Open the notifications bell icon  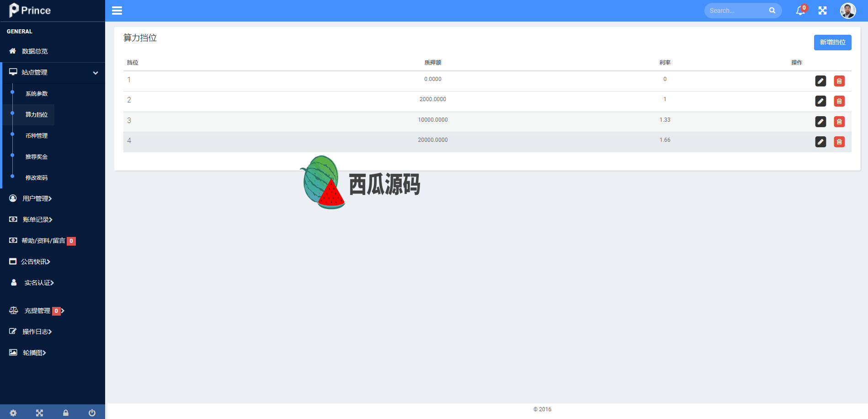(800, 11)
